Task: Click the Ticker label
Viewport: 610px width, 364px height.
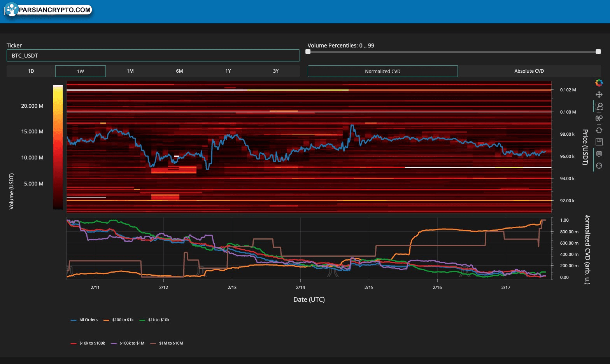Action: tap(14, 45)
